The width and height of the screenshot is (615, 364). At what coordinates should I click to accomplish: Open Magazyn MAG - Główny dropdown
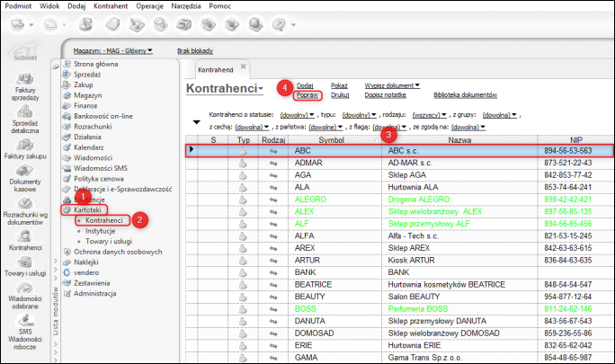(113, 51)
